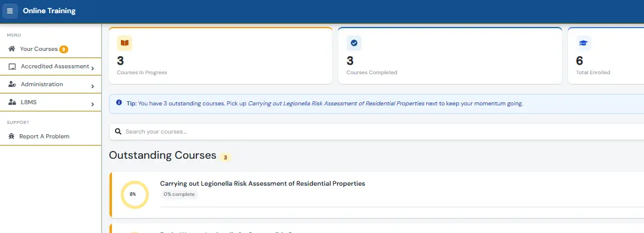
Task: Click the progress bar on the Legionella course
Action: (x=402, y=207)
